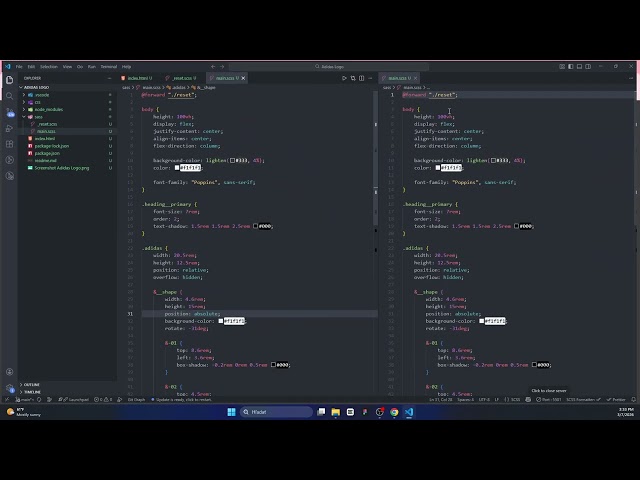640x480 pixels.
Task: Click the Run play icon in left editor toolbar
Action: 344,78
